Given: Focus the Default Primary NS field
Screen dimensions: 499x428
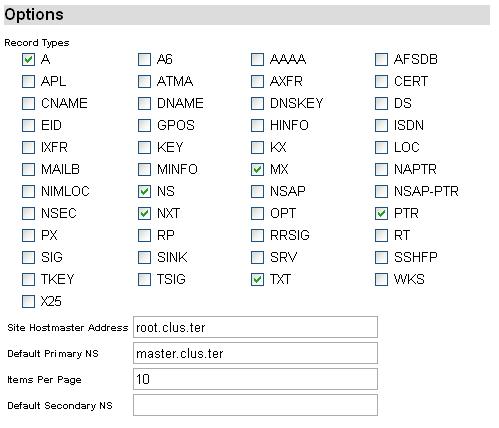Looking at the screenshot, I should [x=255, y=353].
